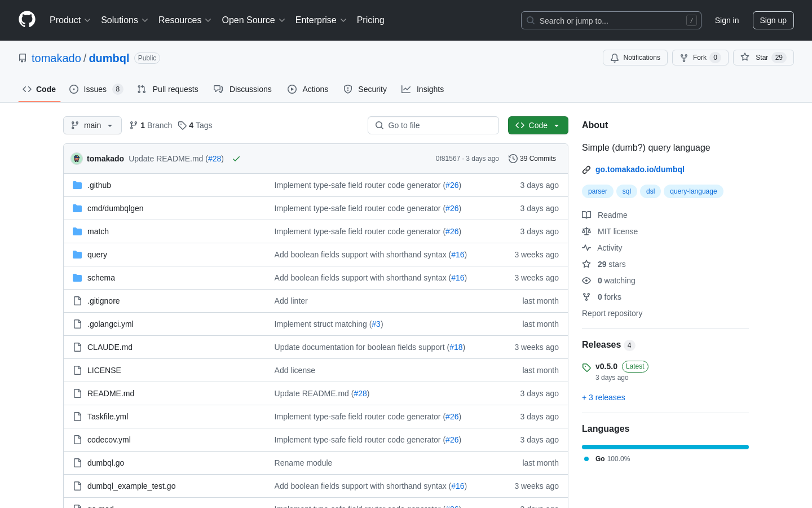Viewport: 812px width, 508px height.
Task: Click the file icon beside .gitignore
Action: [77, 301]
